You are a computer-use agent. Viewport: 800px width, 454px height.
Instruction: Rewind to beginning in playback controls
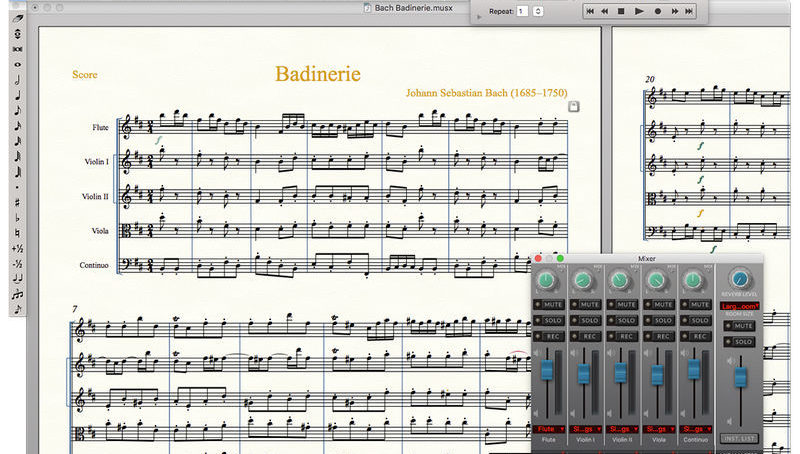click(x=590, y=11)
